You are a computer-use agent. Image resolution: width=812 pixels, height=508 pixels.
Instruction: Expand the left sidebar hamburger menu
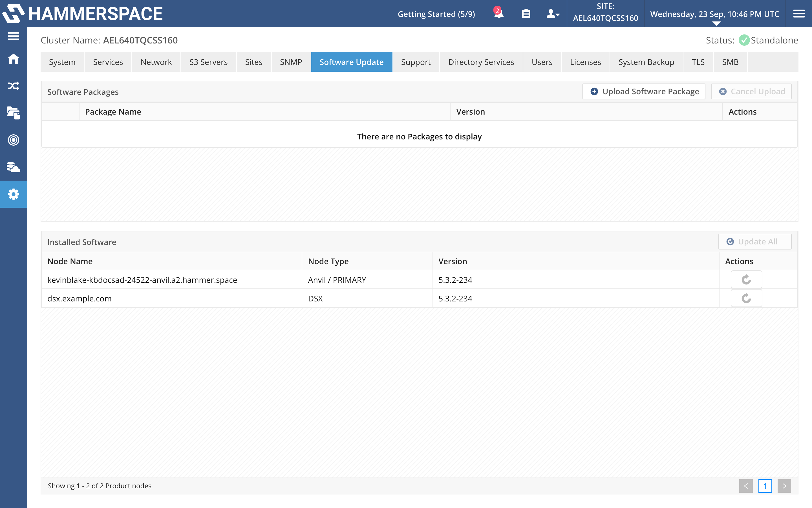pos(14,36)
